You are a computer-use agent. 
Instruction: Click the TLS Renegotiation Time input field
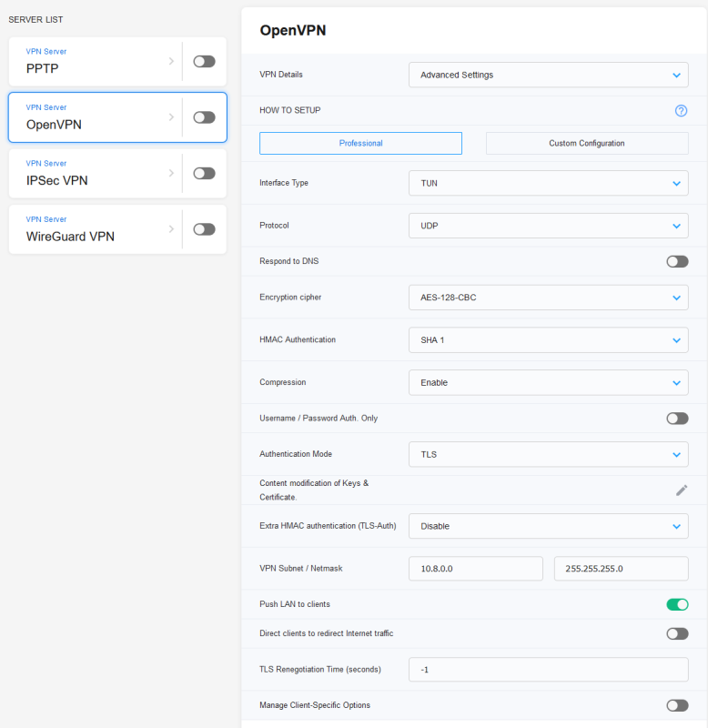pos(549,670)
